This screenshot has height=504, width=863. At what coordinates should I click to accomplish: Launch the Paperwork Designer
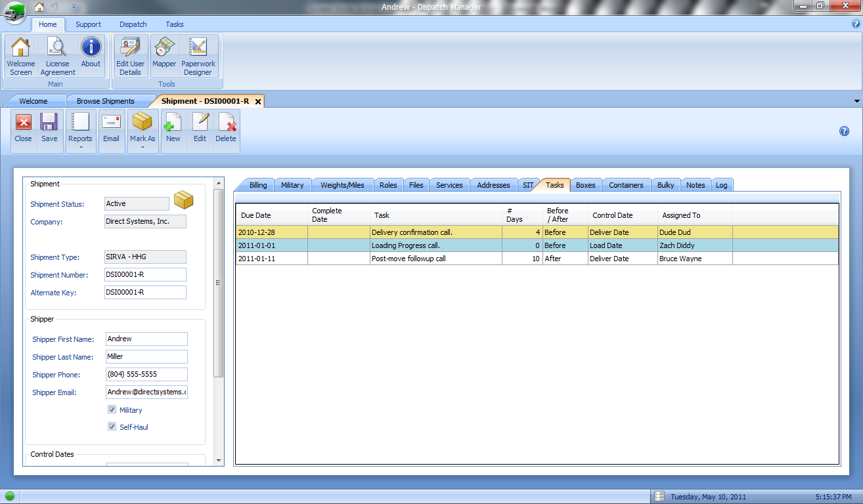198,55
